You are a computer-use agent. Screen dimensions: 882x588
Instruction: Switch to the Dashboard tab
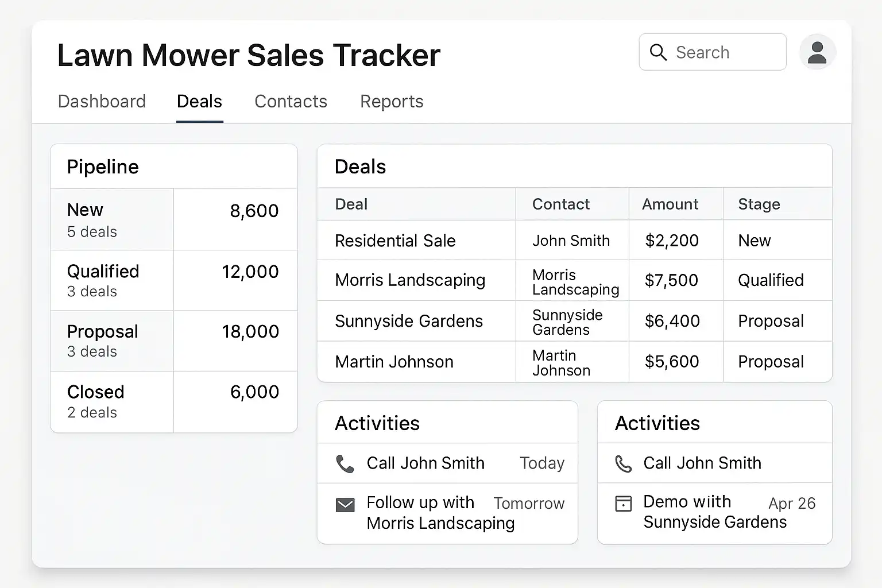[102, 102]
